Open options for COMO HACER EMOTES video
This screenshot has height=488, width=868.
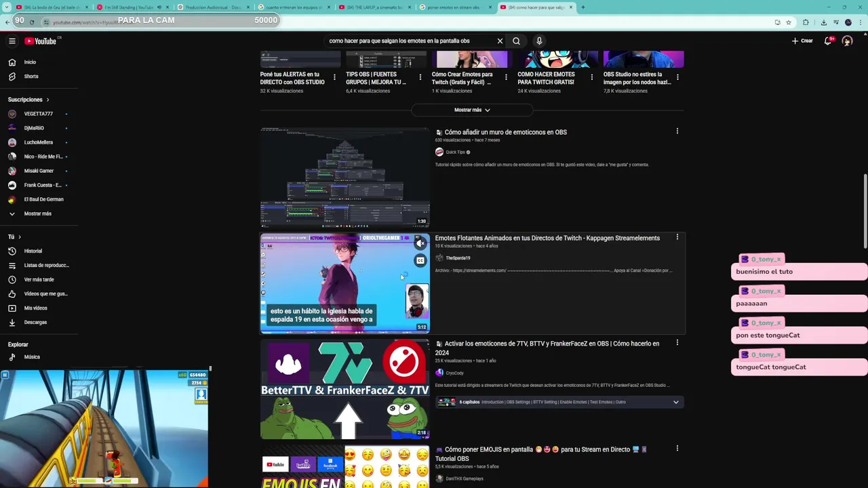[591, 77]
